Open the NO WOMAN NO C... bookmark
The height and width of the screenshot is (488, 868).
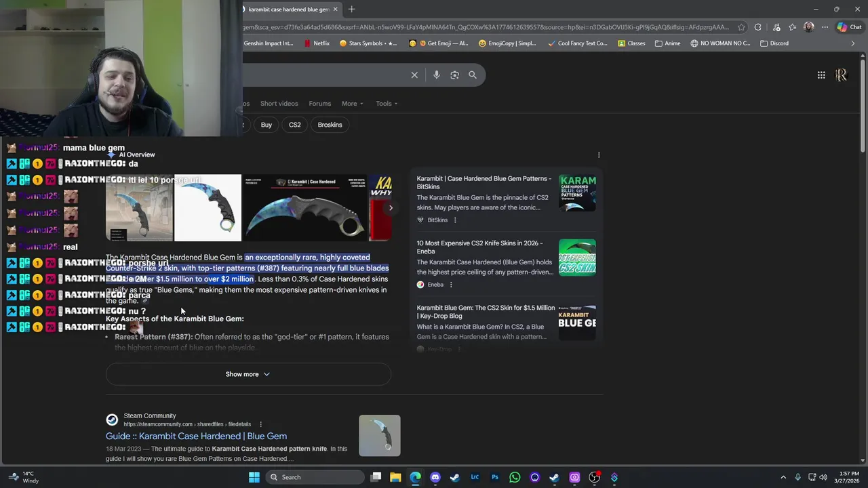pos(721,43)
